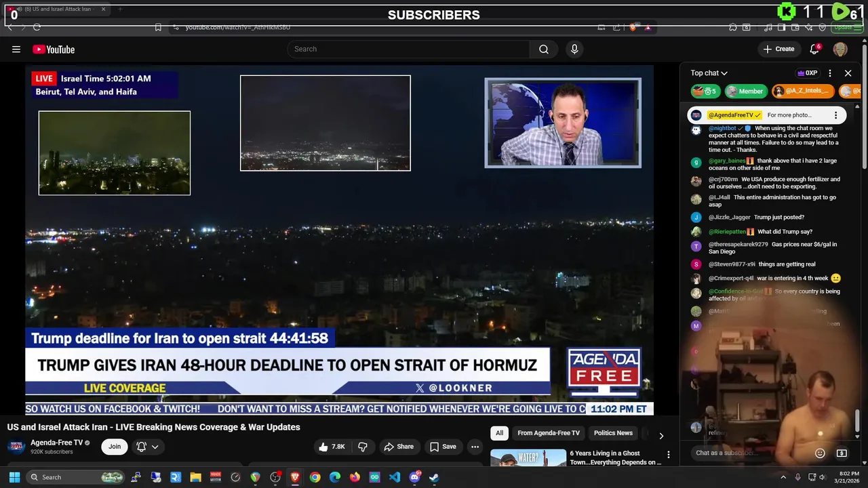Click the Super Chat dollar icon
The width and height of the screenshot is (868, 488).
(842, 453)
